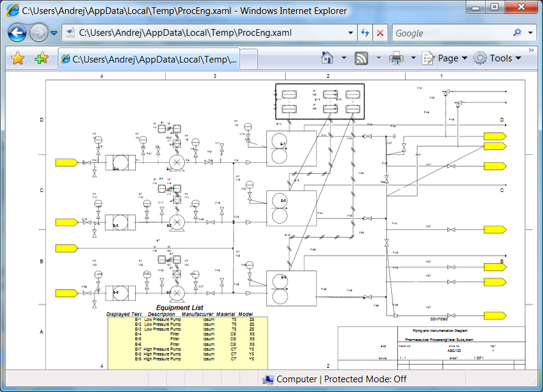The image size is (543, 392).
Task: Open the Page menu
Action: (445, 58)
